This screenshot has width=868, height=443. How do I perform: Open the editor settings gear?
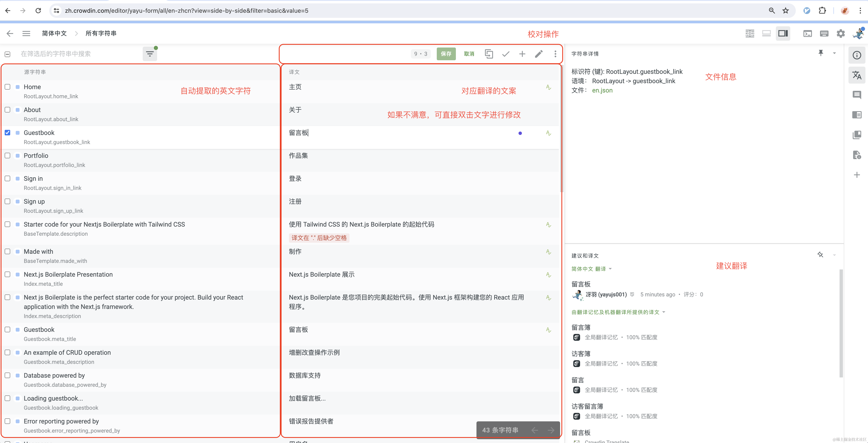[840, 33]
